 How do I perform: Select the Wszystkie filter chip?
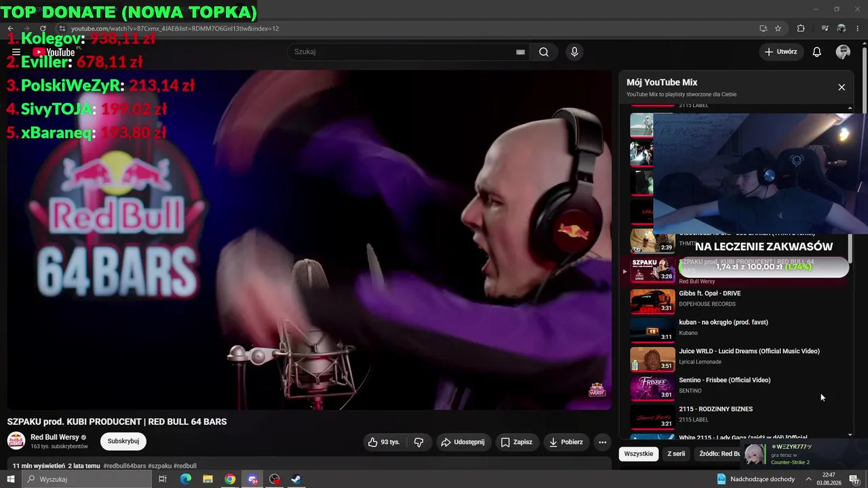click(x=639, y=454)
